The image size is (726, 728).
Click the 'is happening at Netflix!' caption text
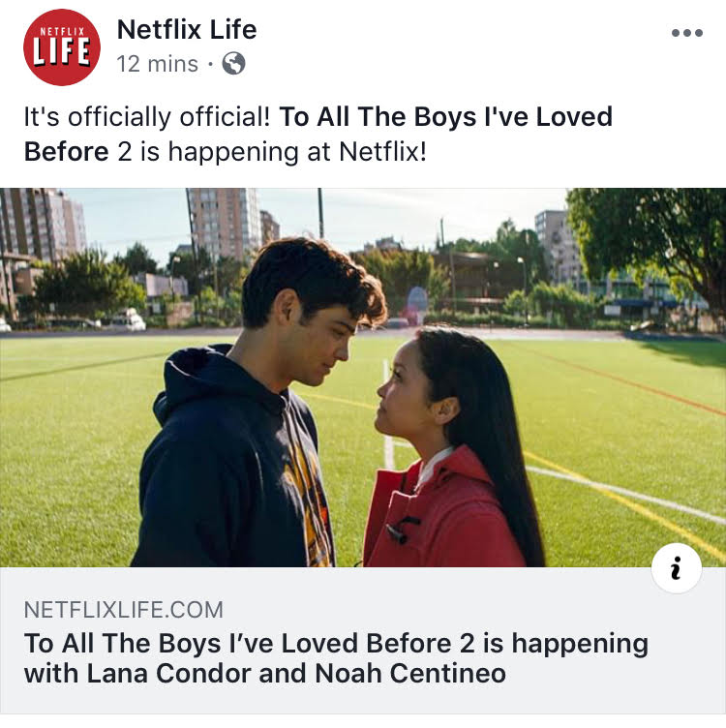tap(284, 152)
